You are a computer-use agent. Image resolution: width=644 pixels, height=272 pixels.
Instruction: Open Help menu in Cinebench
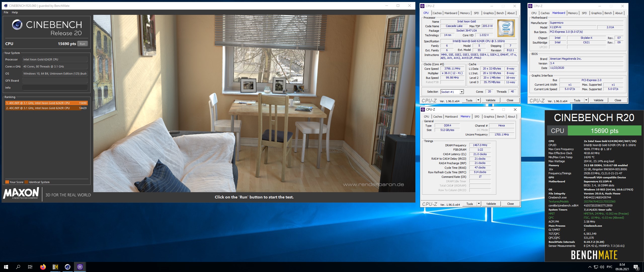[15, 12]
